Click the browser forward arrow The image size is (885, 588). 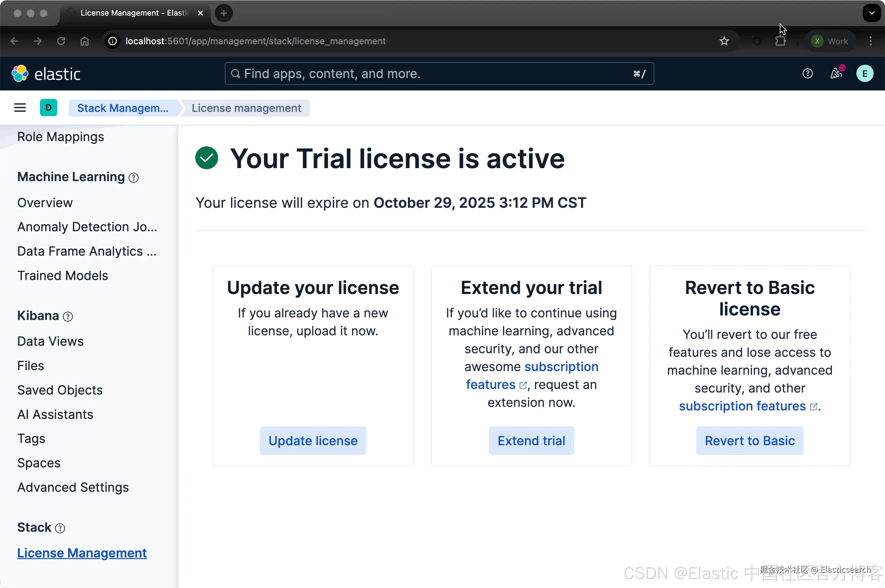click(x=37, y=41)
